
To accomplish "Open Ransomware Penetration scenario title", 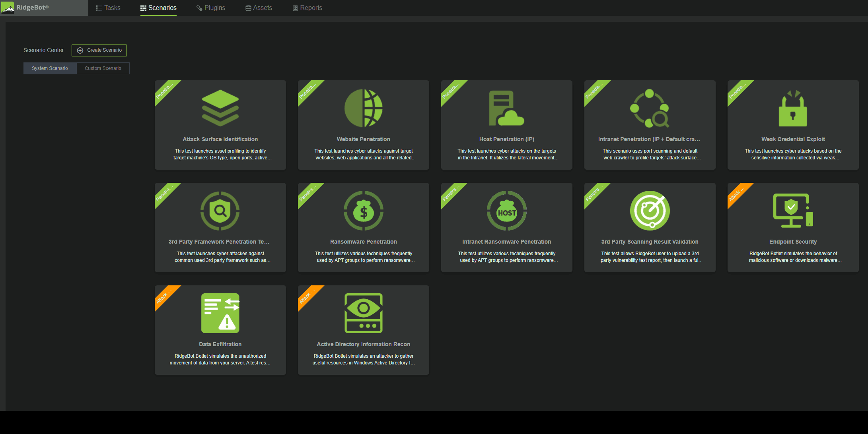I will point(364,242).
